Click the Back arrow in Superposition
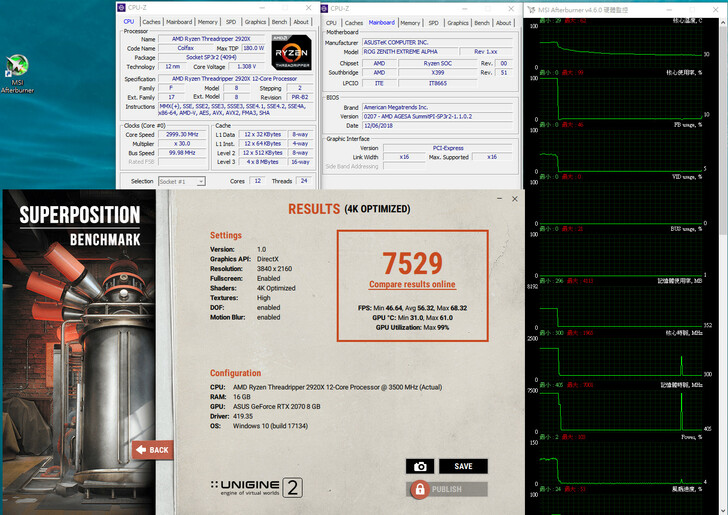Viewport: 728px width, 515px height. [x=152, y=450]
